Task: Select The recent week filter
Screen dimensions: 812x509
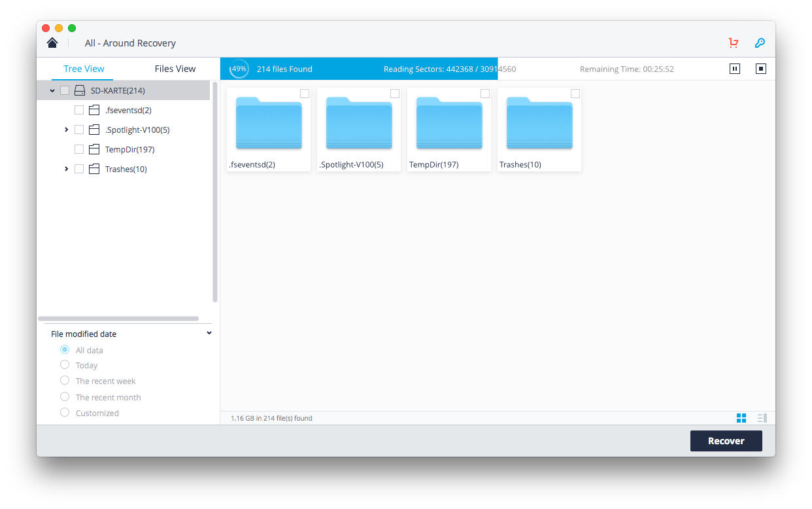Action: [x=65, y=380]
